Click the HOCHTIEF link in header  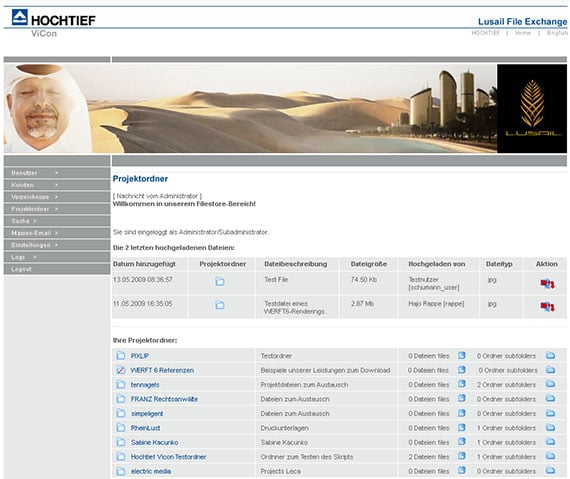pos(485,33)
